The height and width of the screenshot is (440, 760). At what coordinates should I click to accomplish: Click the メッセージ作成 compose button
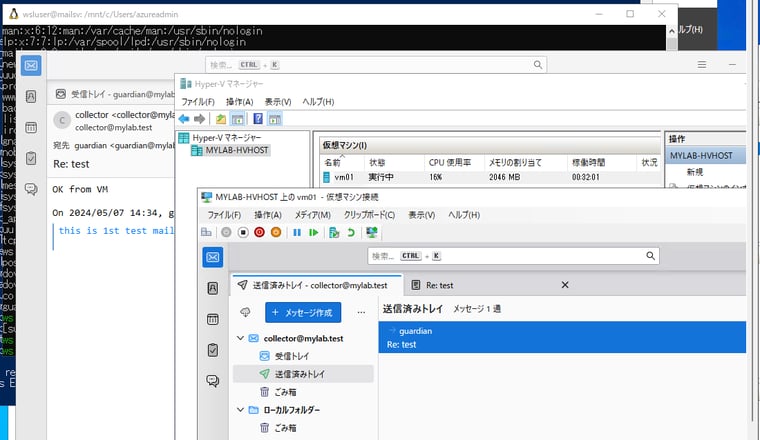click(303, 313)
